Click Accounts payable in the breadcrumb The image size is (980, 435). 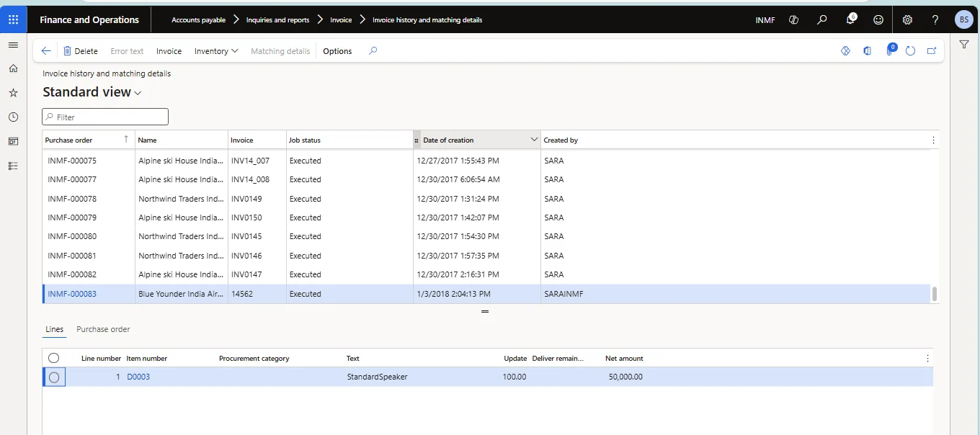point(198,20)
